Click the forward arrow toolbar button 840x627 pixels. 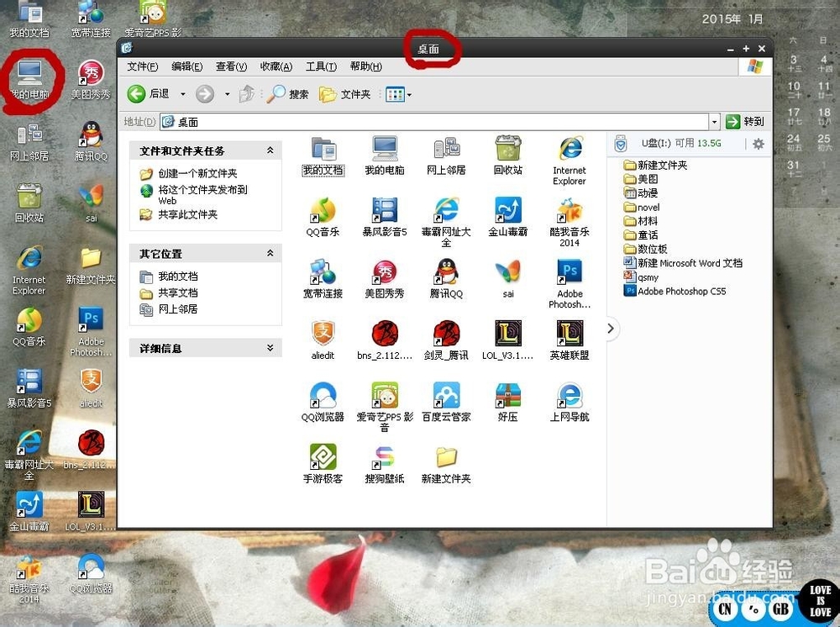(x=205, y=94)
